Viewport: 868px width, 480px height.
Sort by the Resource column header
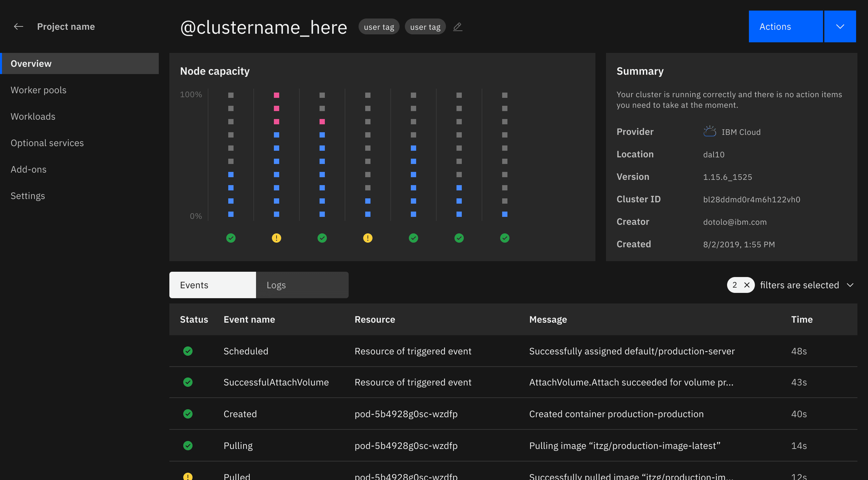coord(375,319)
